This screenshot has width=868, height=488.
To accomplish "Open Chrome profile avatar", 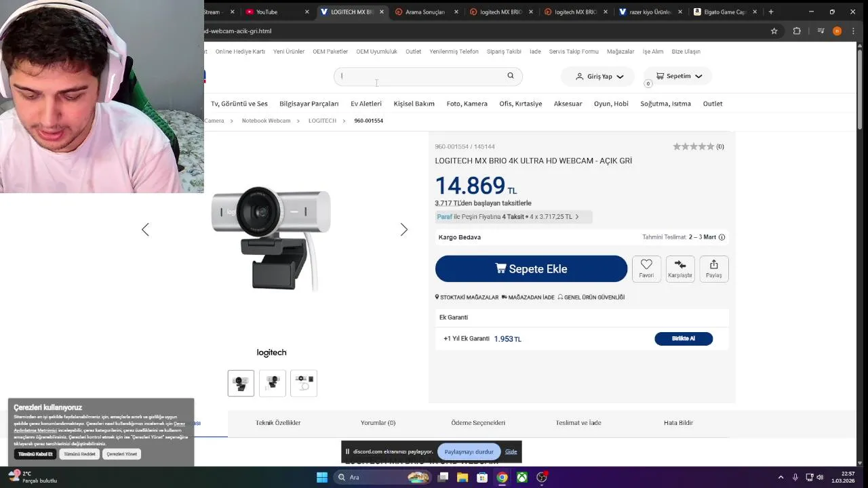I will click(837, 31).
